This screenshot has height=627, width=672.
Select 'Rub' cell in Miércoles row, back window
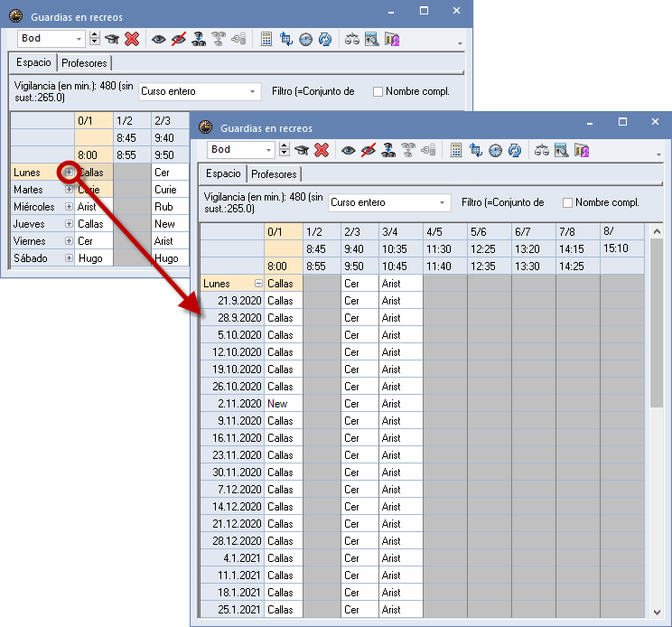(170, 207)
